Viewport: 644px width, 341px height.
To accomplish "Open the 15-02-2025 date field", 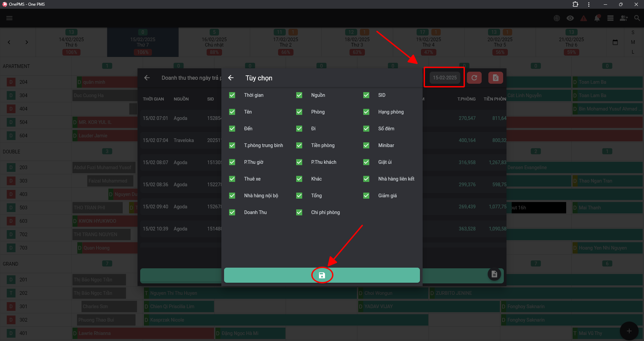I will (444, 78).
